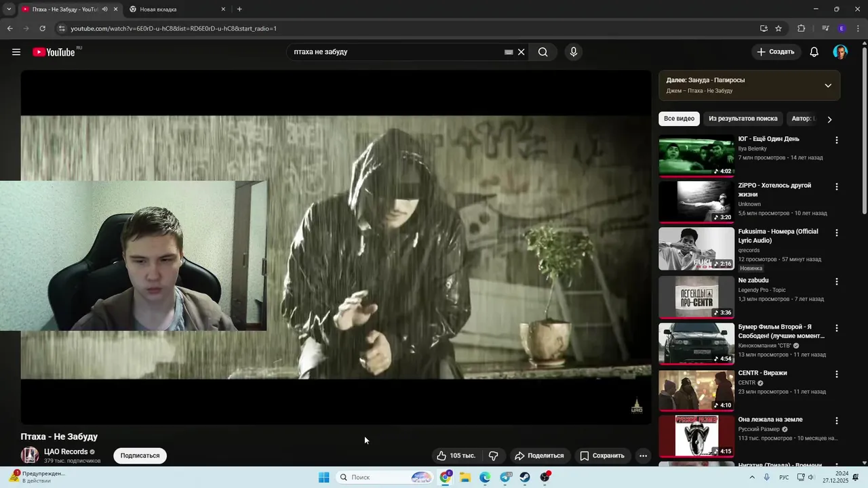Bookmark this page with the star

click(x=778, y=28)
